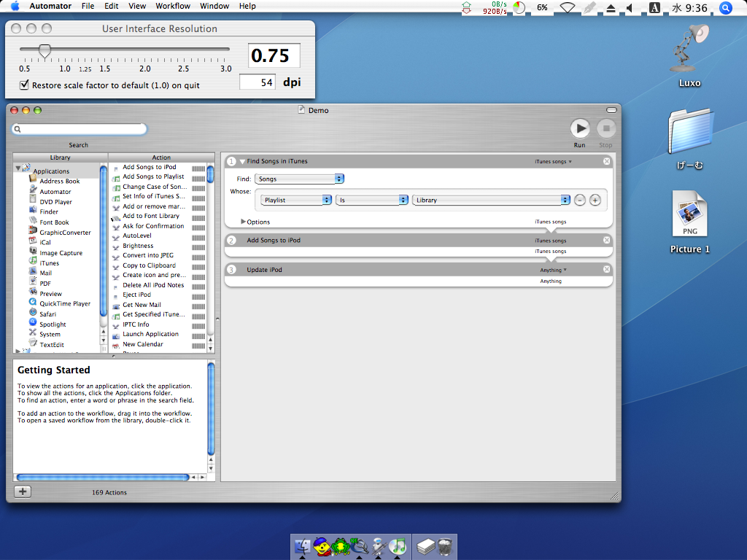Open iTunes songs input menu of Find Songs
Image resolution: width=747 pixels, height=560 pixels.
click(x=553, y=161)
